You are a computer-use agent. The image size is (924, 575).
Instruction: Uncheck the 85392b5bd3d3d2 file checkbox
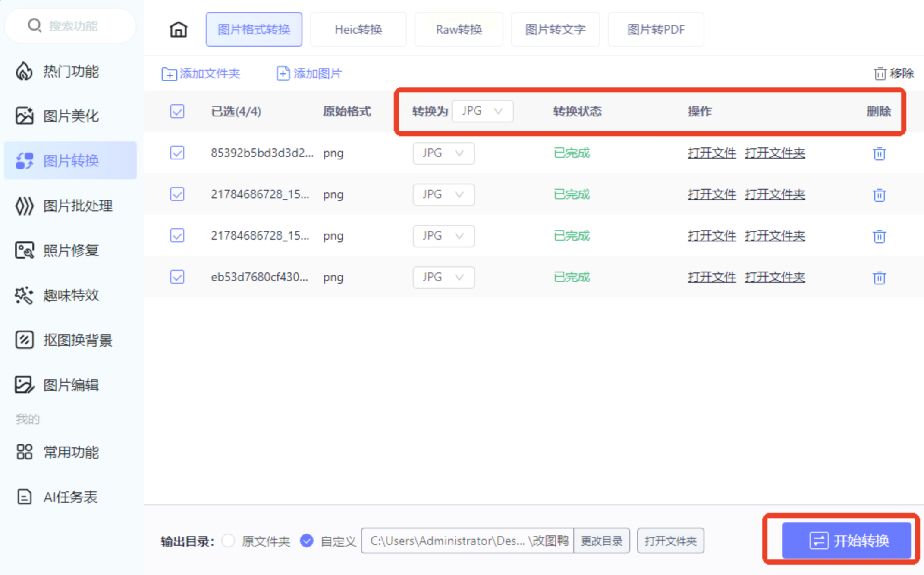177,153
